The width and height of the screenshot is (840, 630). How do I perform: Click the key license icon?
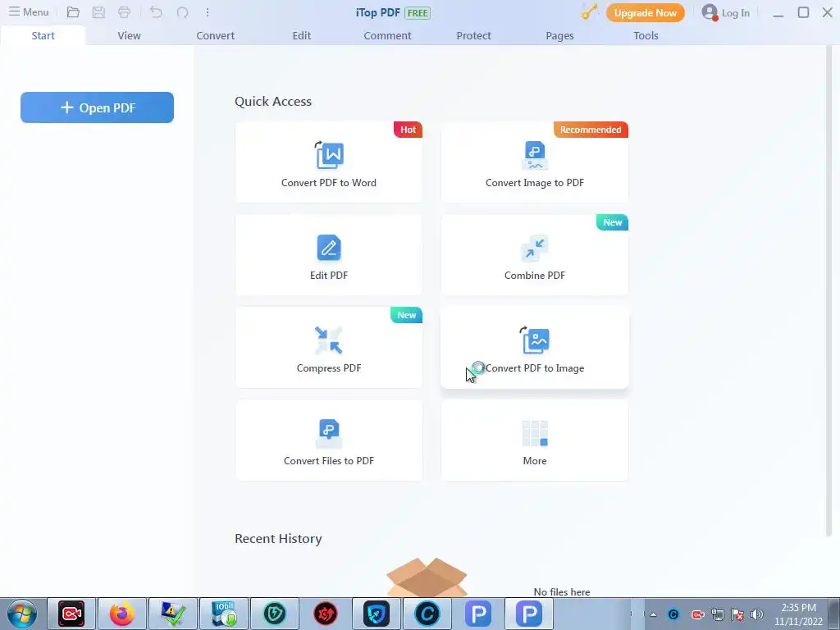tap(589, 11)
